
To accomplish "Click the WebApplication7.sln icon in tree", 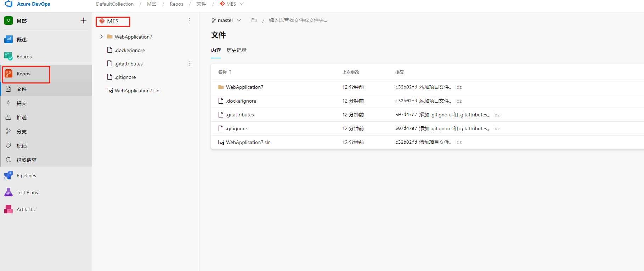I will [x=110, y=91].
